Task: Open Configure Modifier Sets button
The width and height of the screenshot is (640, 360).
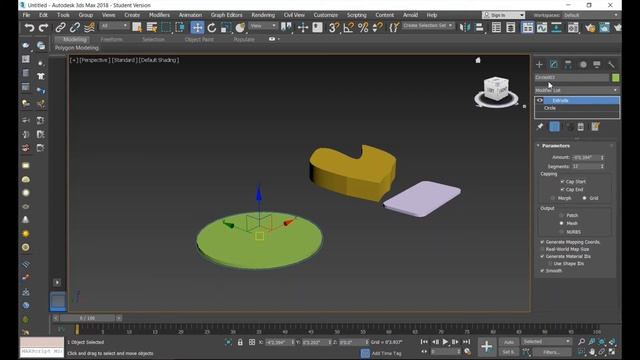Action: [596, 127]
